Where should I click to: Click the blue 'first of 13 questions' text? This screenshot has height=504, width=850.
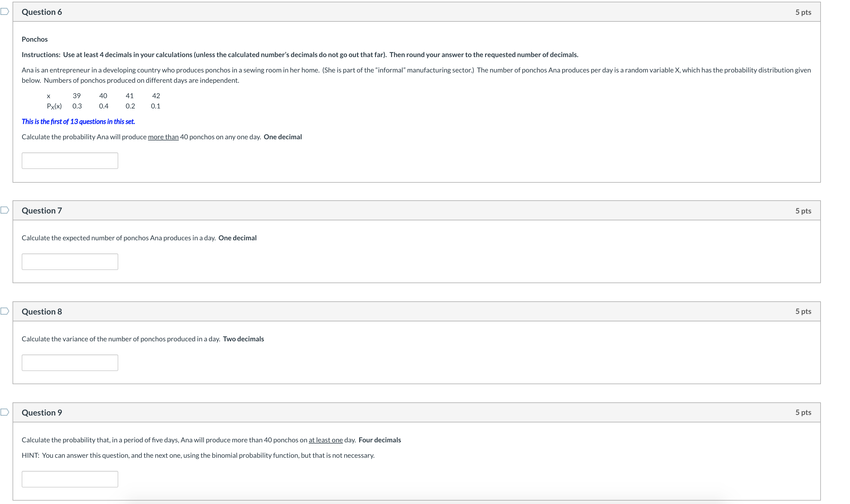click(x=78, y=122)
